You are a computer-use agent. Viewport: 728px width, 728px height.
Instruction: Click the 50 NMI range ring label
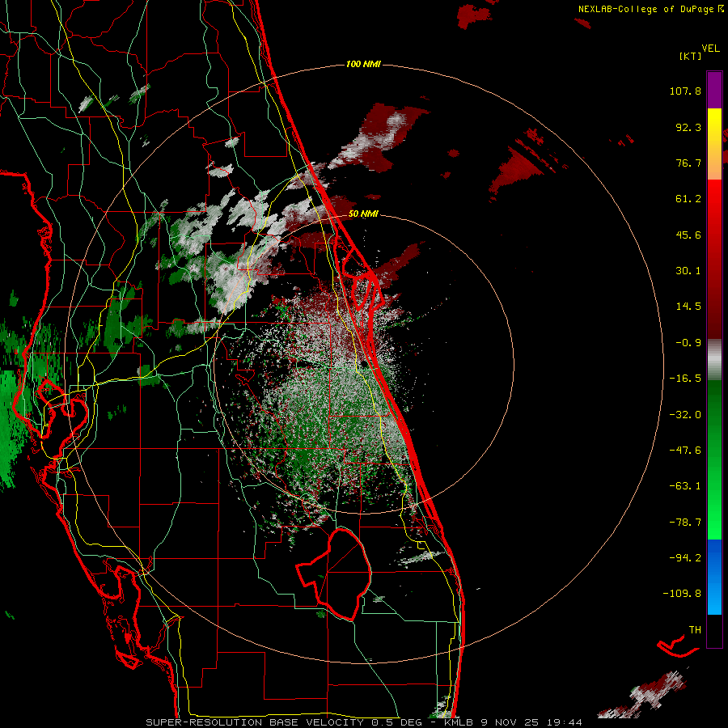tap(363, 214)
